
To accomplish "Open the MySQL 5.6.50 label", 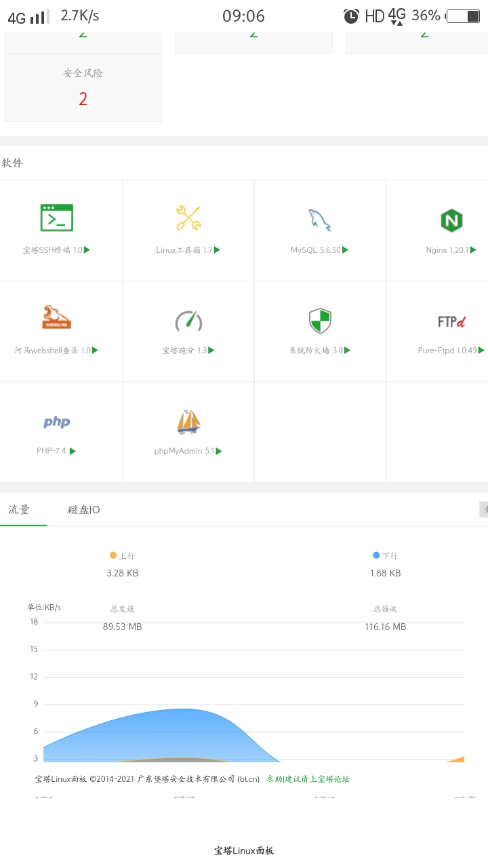I will [x=316, y=250].
